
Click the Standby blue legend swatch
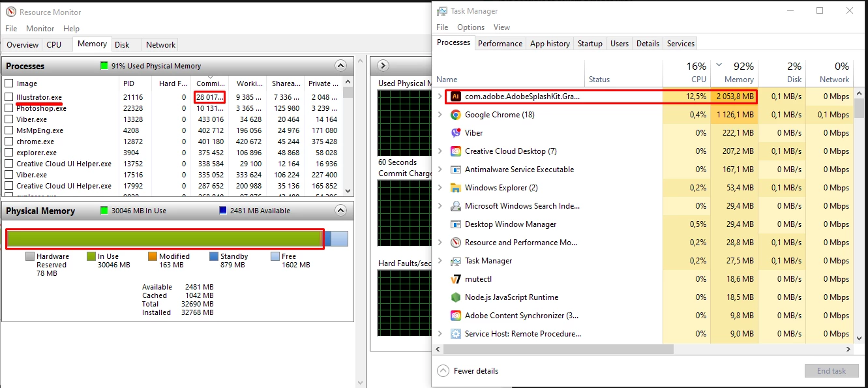click(214, 256)
